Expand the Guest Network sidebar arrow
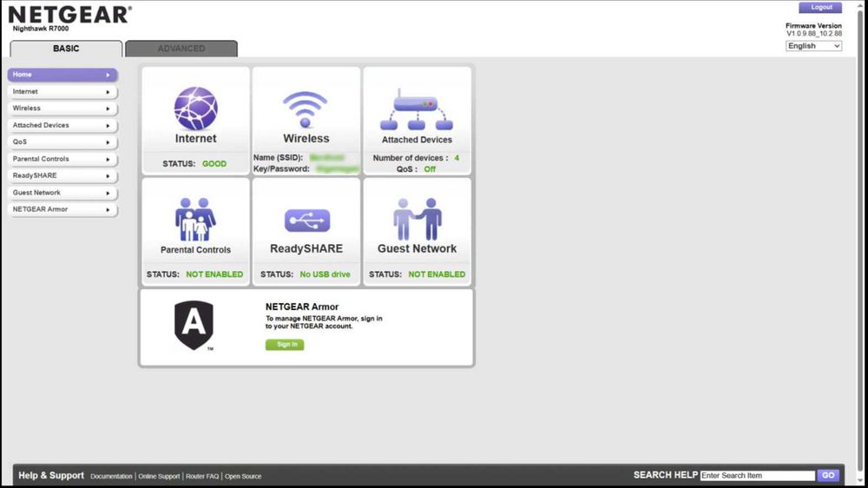This screenshot has height=488, width=868. (x=108, y=194)
